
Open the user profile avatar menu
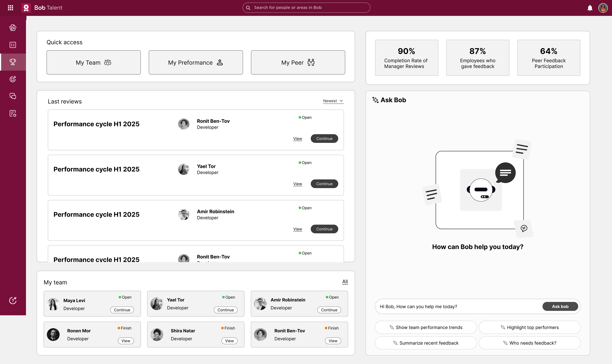[x=603, y=8]
